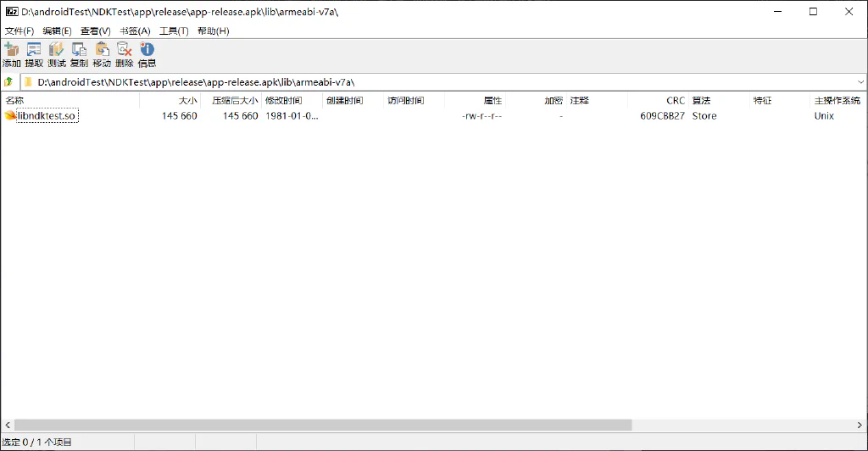The image size is (868, 451).
Task: Close the 7-Zip window
Action: coord(849,12)
